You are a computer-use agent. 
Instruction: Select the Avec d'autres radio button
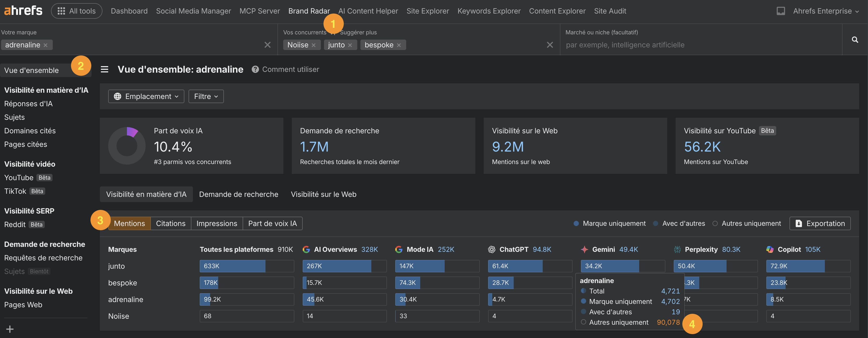pos(655,223)
